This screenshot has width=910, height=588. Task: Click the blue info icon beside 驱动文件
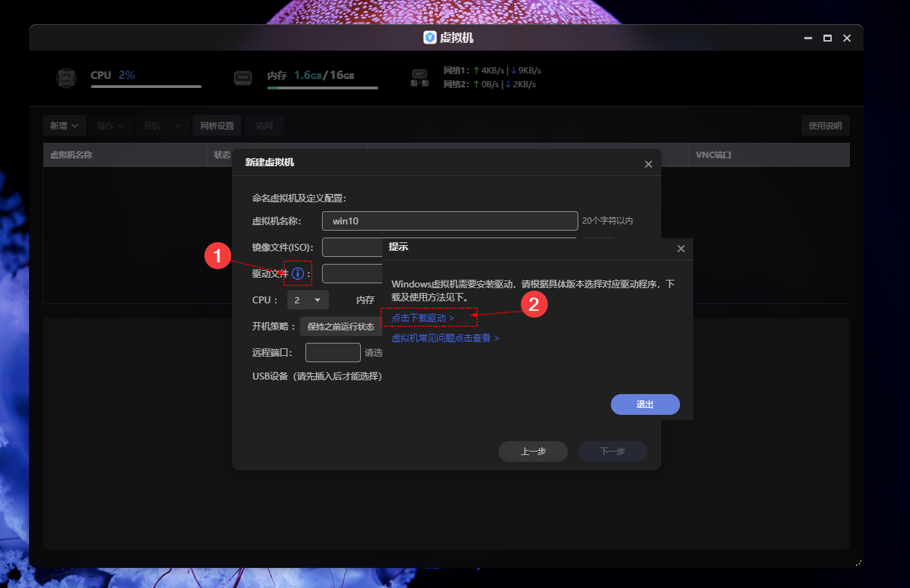point(298,274)
